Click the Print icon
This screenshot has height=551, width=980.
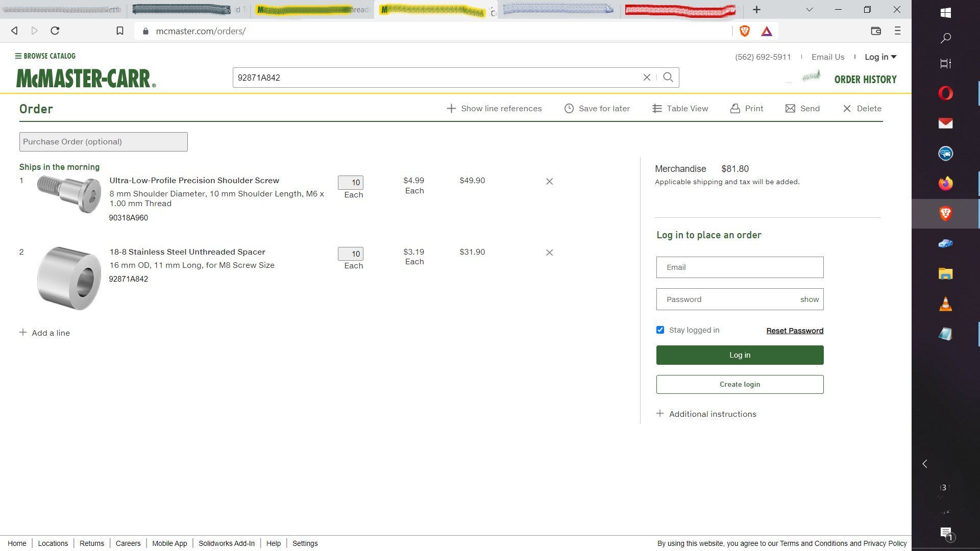tap(735, 109)
